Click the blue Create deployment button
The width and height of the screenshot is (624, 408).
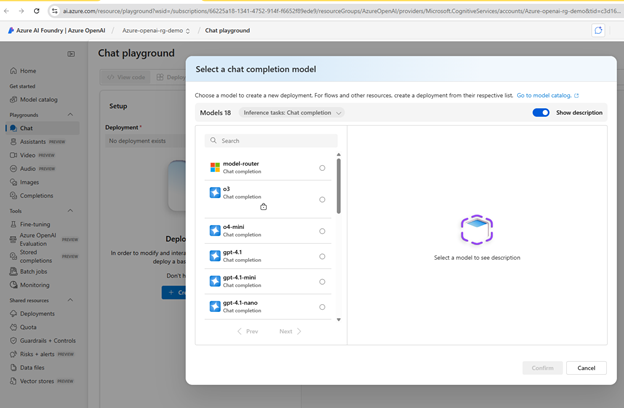tap(174, 293)
